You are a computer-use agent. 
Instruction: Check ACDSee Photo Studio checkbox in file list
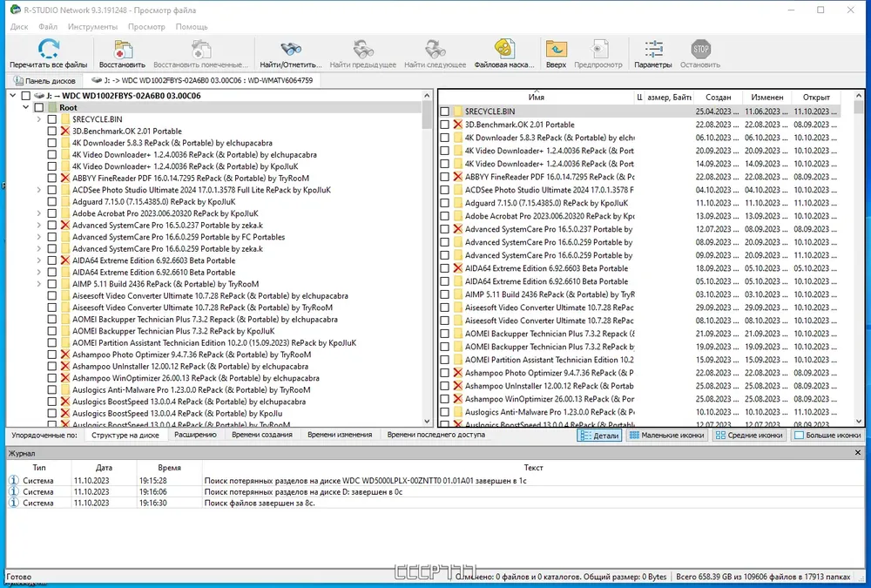[444, 190]
